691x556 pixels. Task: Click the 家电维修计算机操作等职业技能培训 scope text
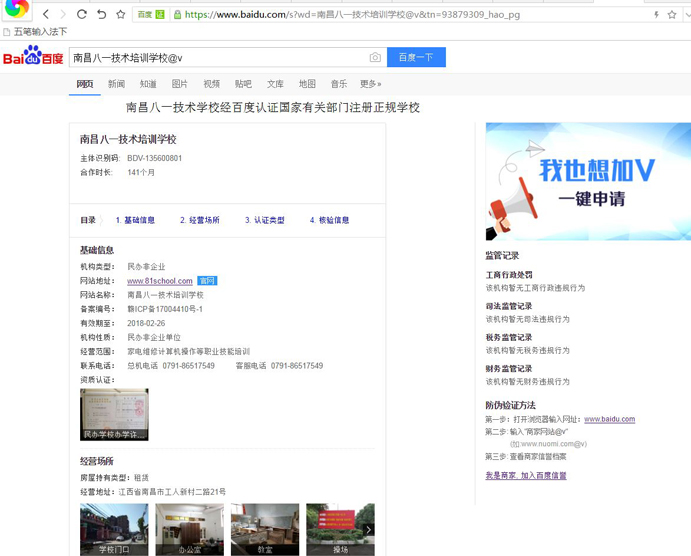click(x=189, y=352)
